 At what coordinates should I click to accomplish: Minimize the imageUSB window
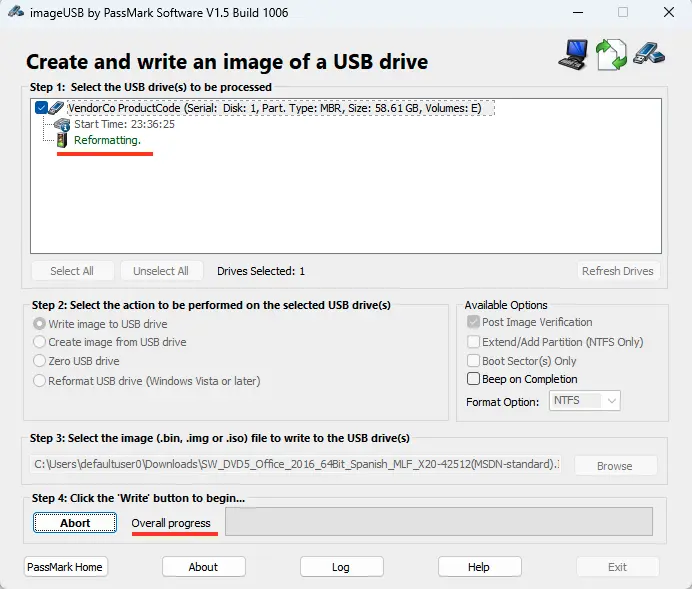pyautogui.click(x=578, y=12)
